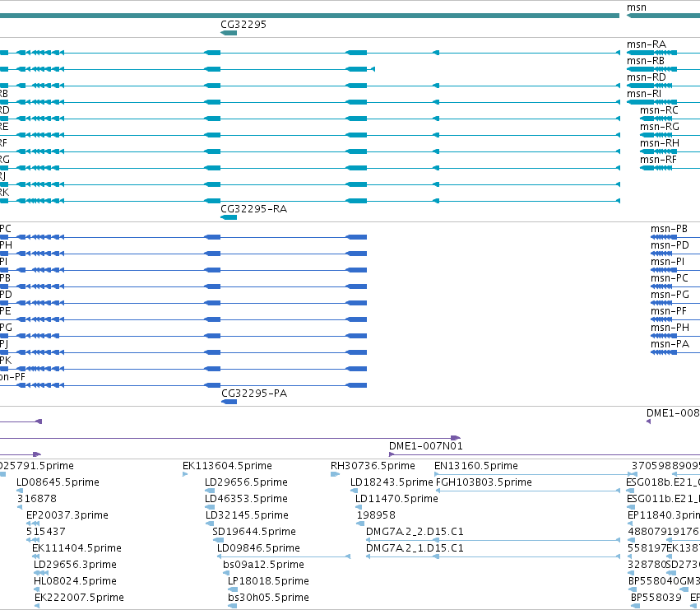This screenshot has height=610, width=700.
Task: Select the msn-RF transcript label
Action: (x=658, y=160)
